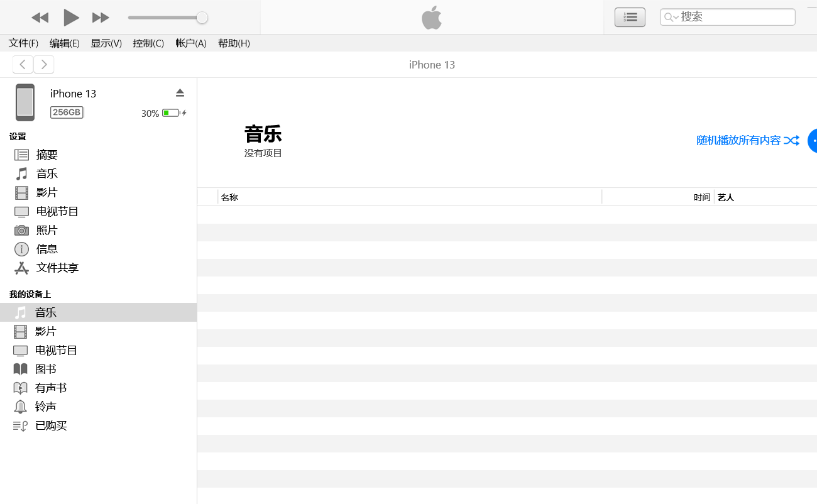The width and height of the screenshot is (817, 504).
Task: Click the rewind previous track button
Action: tap(40, 18)
